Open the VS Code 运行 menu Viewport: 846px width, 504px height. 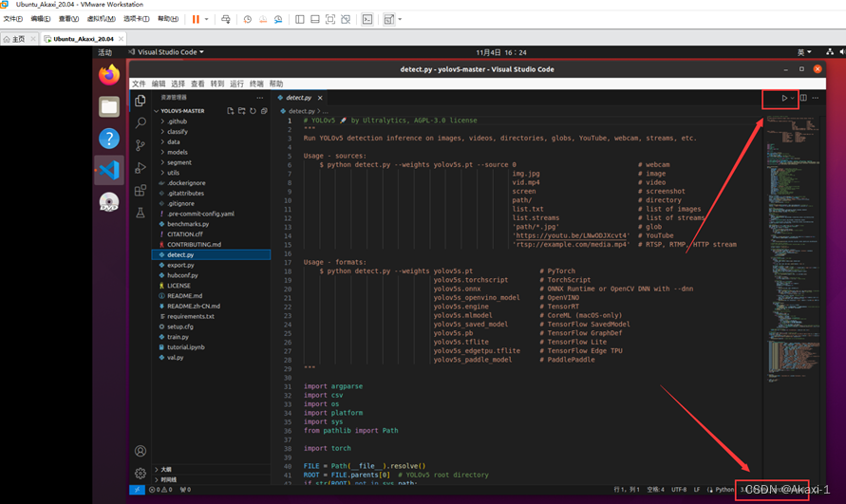236,84
